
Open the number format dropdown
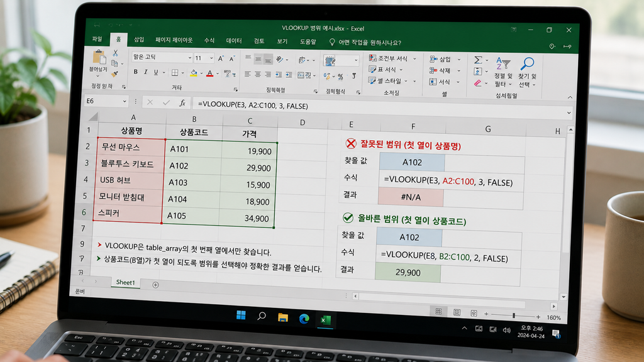[x=356, y=61]
